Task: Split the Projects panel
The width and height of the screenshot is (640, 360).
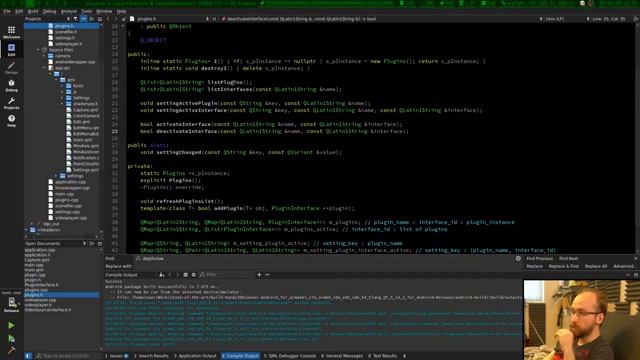Action: [92, 19]
